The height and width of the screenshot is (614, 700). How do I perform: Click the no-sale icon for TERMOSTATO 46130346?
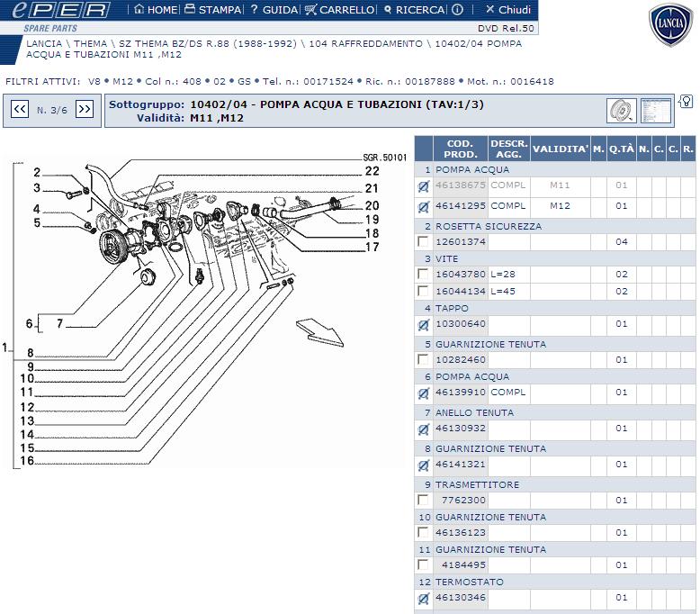(x=423, y=599)
